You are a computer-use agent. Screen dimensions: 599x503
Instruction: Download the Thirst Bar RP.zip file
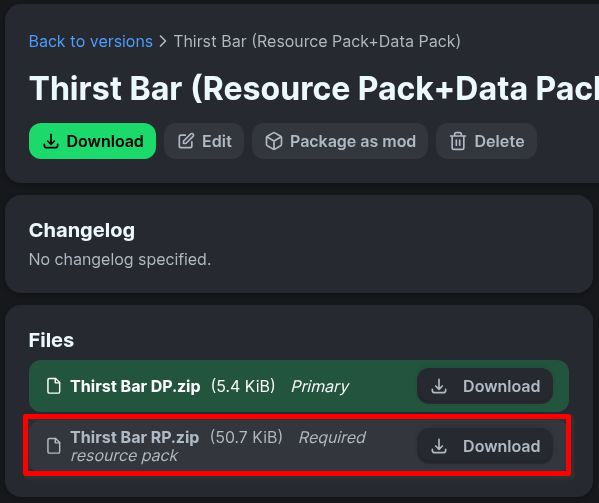[x=485, y=446]
